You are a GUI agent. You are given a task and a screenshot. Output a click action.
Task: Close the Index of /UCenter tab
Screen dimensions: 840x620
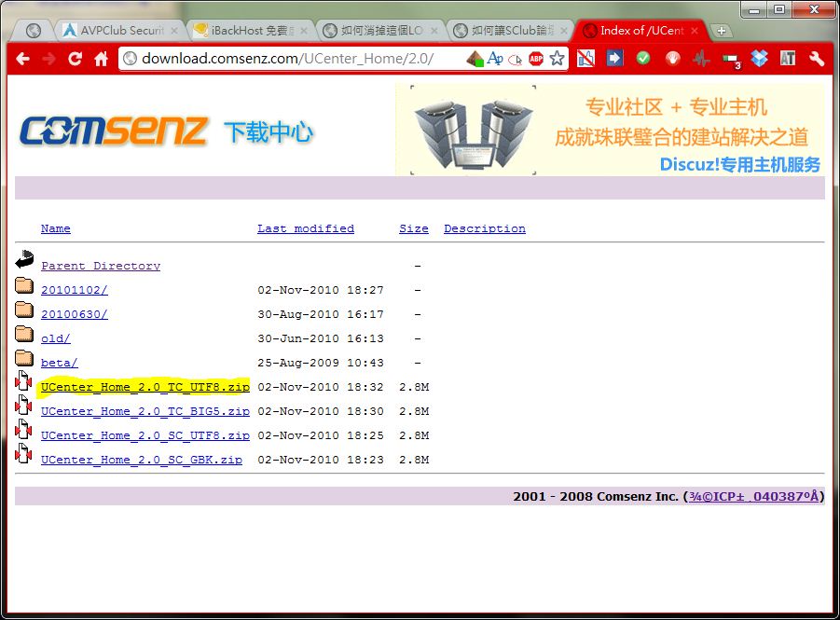[x=695, y=31]
